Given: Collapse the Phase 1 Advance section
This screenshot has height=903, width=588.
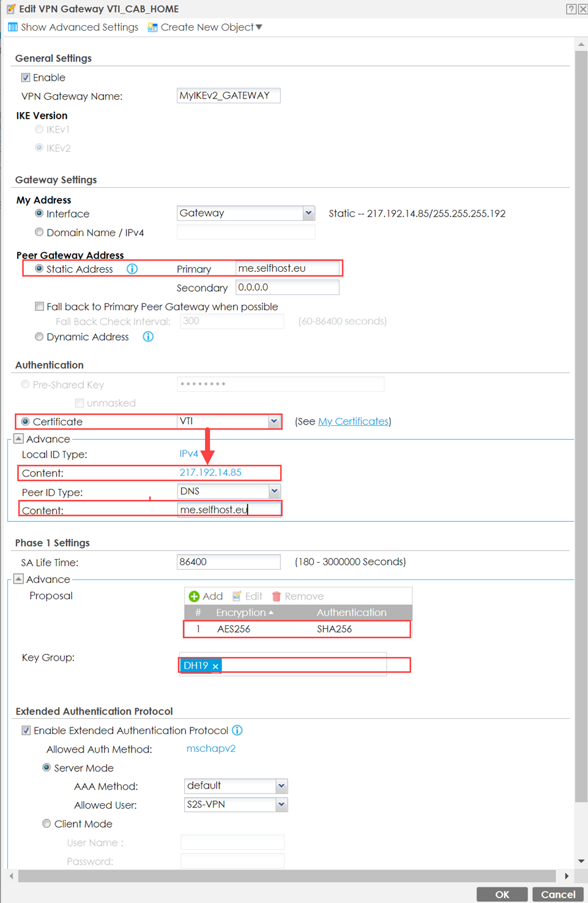Looking at the screenshot, I should (18, 579).
